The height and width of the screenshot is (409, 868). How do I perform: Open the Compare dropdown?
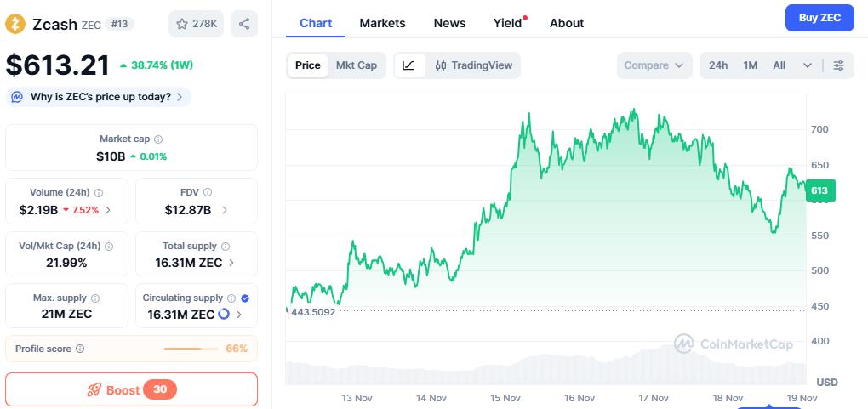[654, 65]
